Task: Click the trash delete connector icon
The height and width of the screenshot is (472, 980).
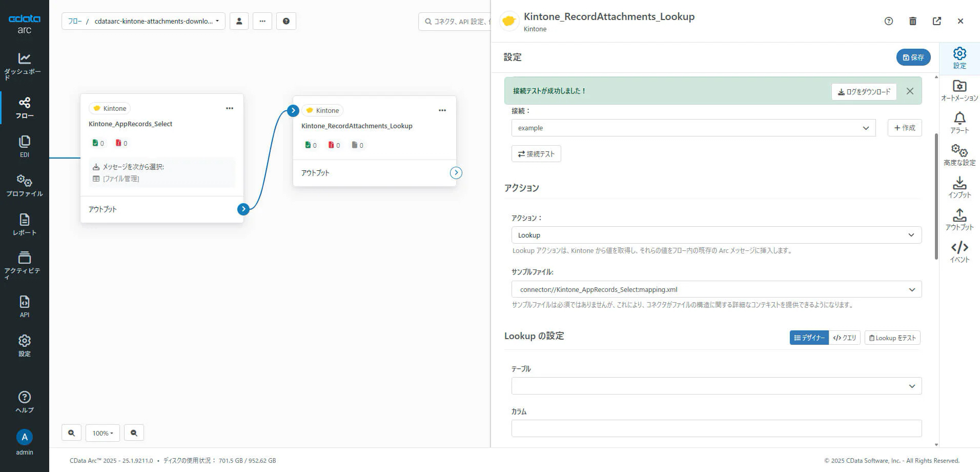Action: (912, 21)
